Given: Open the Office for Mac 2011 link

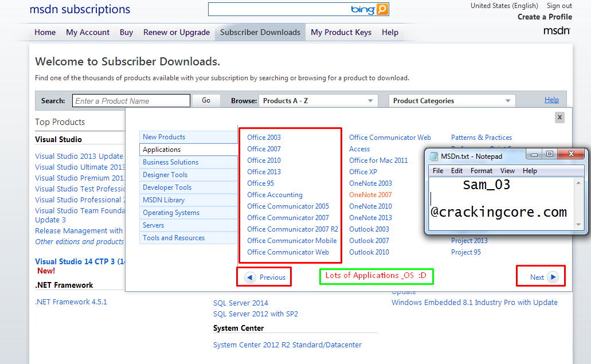Looking at the screenshot, I should [378, 161].
